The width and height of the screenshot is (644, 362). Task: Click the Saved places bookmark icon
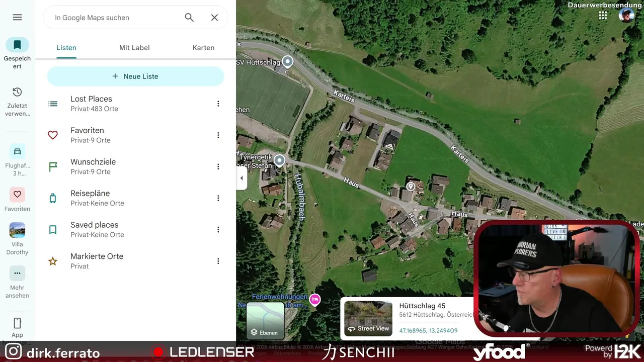(x=53, y=230)
